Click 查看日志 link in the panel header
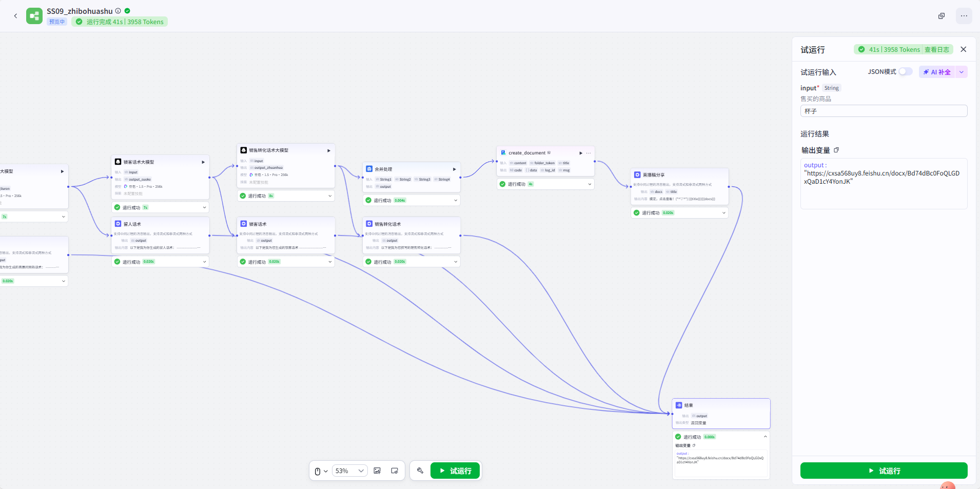Screen dimensions: 980x489 [937, 49]
